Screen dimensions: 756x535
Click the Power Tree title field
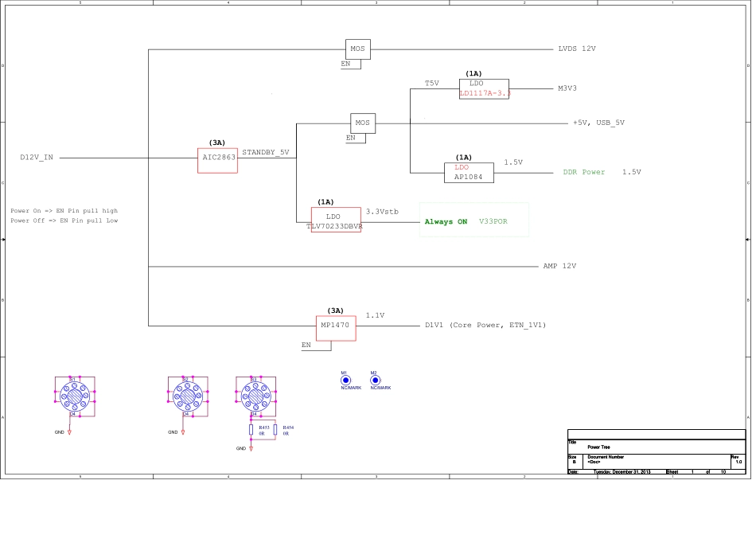(599, 447)
